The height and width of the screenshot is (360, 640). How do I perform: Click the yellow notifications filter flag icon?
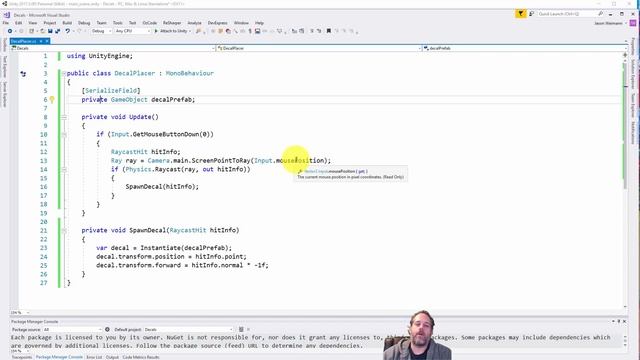(x=520, y=14)
